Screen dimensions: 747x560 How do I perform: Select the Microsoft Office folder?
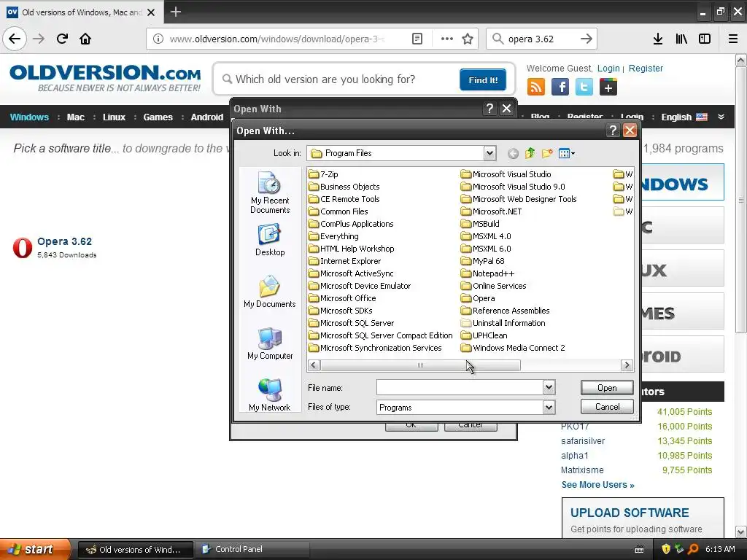343,298
